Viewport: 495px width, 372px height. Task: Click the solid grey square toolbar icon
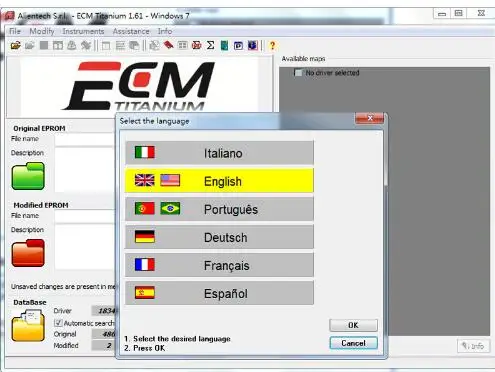pos(44,45)
